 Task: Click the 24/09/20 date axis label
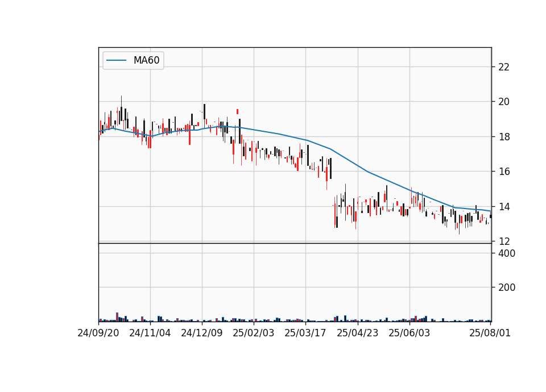click(98, 333)
